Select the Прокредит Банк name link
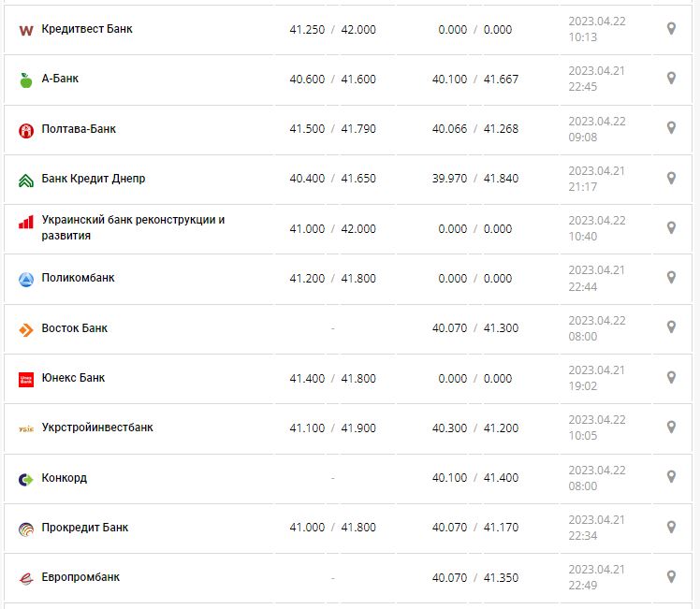Screen dimensions: 700x609 click(x=85, y=528)
